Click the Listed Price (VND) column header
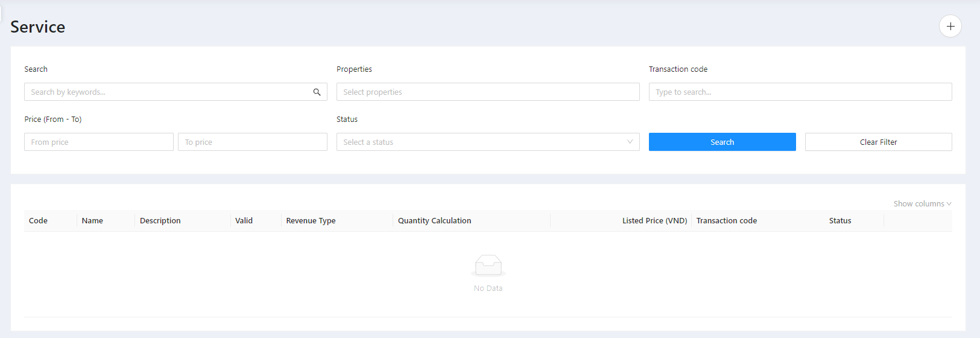 [x=654, y=221]
